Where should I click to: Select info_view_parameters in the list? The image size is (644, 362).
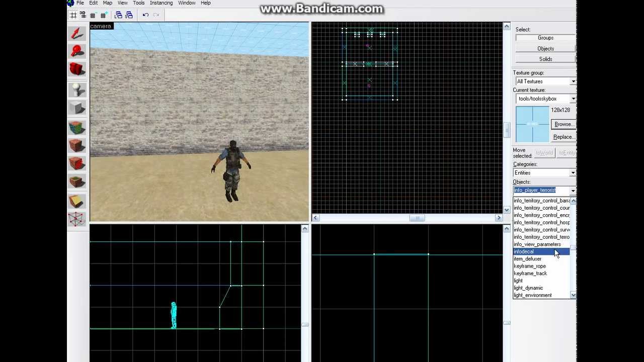click(542, 244)
